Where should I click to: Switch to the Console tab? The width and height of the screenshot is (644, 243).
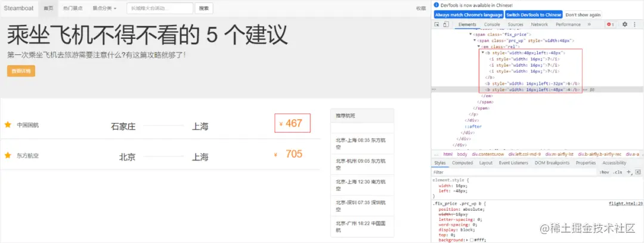click(492, 24)
